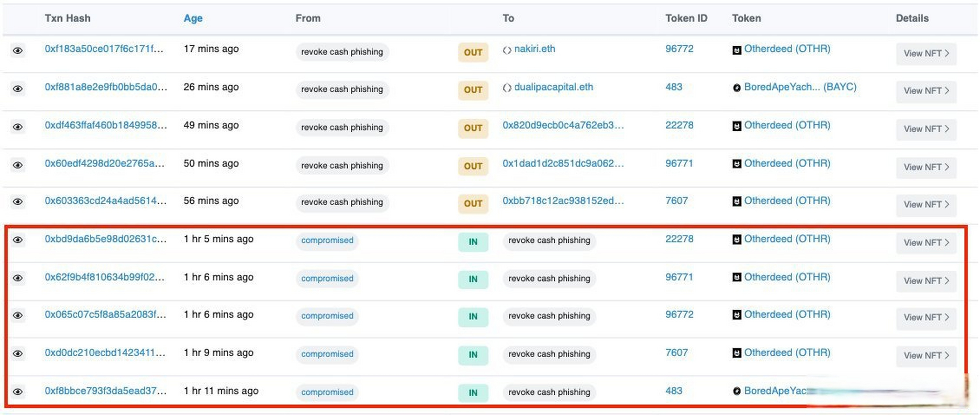Screen dimensions: 980x415
Task: Toggle eye icon for 0x603363cd24a4ad5614 transaction
Action: pos(17,201)
